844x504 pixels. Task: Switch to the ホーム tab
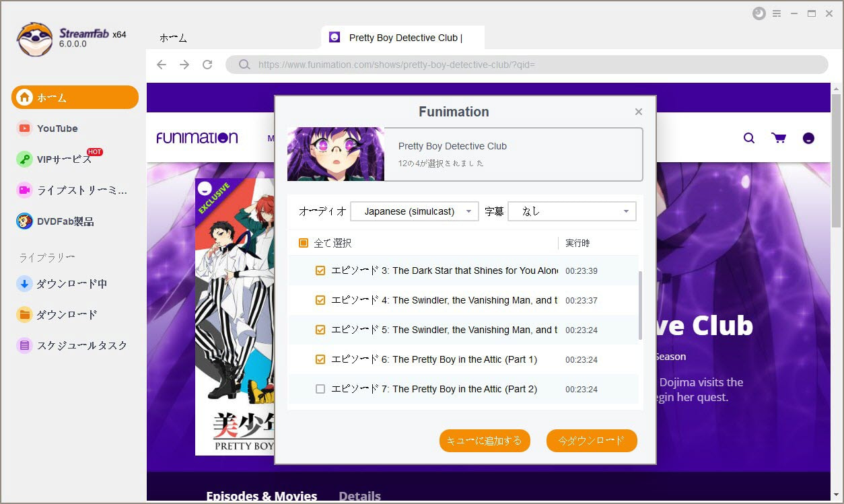point(173,38)
